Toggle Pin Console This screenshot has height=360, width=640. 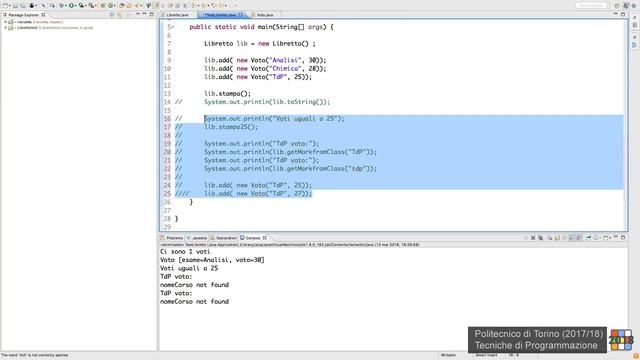(x=588, y=237)
